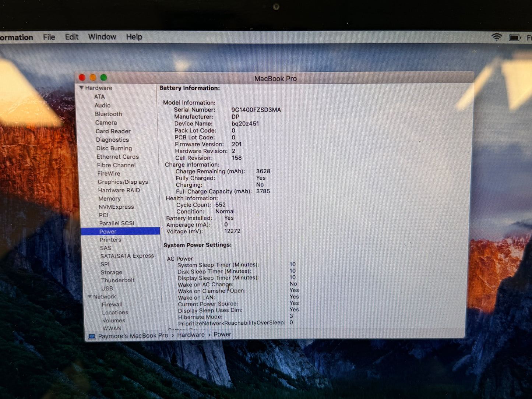
Task: Select Firewall under Network
Action: pos(112,304)
